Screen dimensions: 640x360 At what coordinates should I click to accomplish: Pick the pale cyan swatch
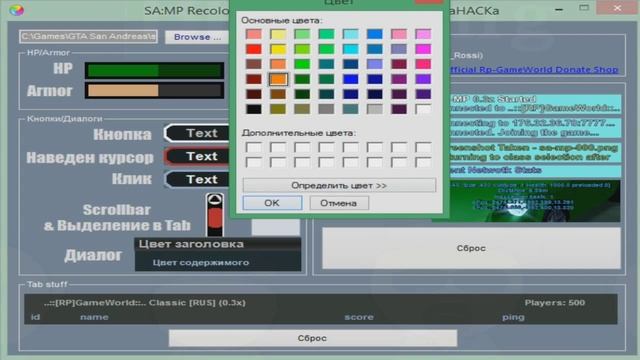[351, 34]
